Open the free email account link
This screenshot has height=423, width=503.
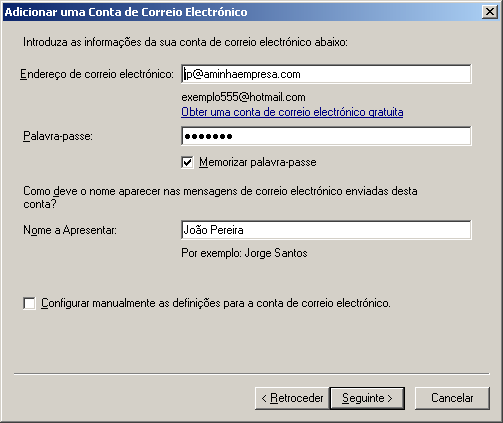pyautogui.click(x=292, y=112)
